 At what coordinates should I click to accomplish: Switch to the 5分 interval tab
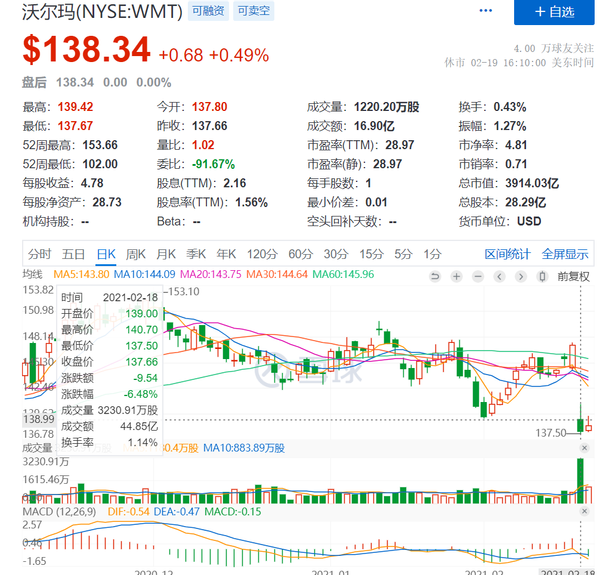(403, 254)
